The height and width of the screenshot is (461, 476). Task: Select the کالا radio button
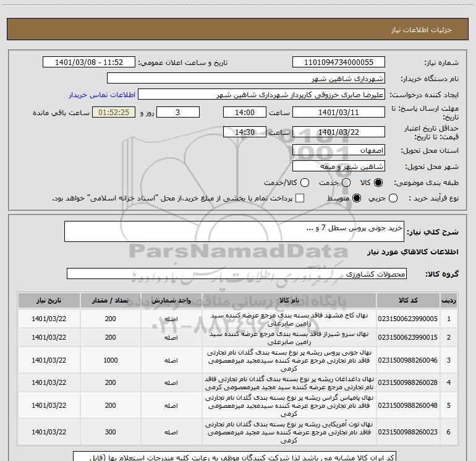click(378, 183)
